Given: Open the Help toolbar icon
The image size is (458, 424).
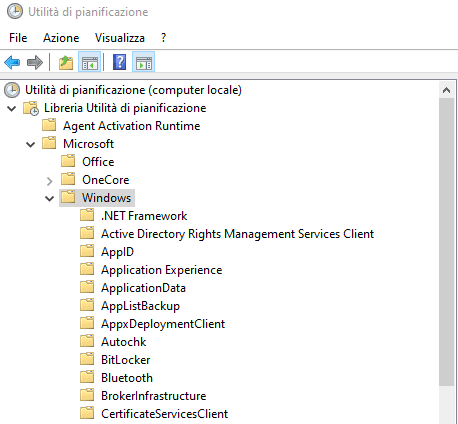Looking at the screenshot, I should coord(119,62).
